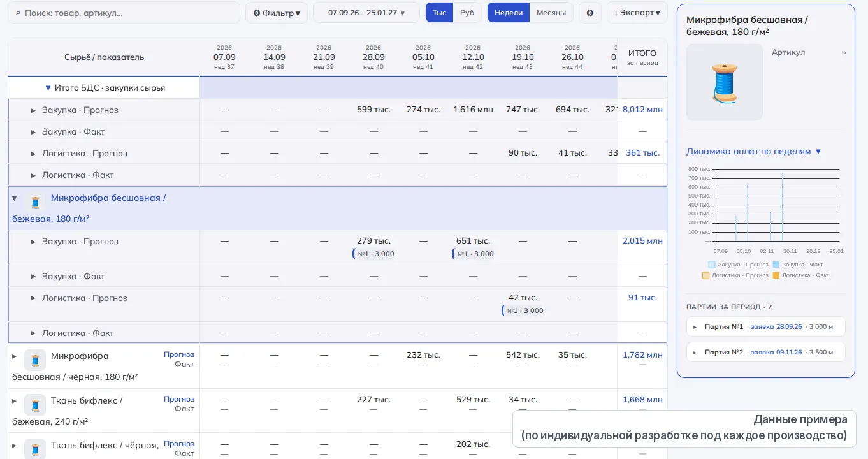Open заявка 28.09.26 link

tap(776, 327)
